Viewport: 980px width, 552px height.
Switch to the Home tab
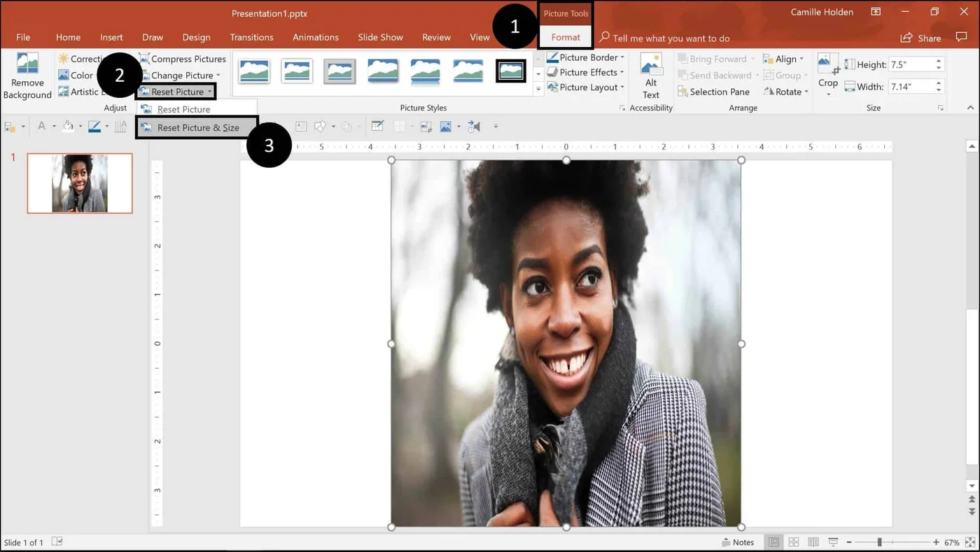(68, 38)
